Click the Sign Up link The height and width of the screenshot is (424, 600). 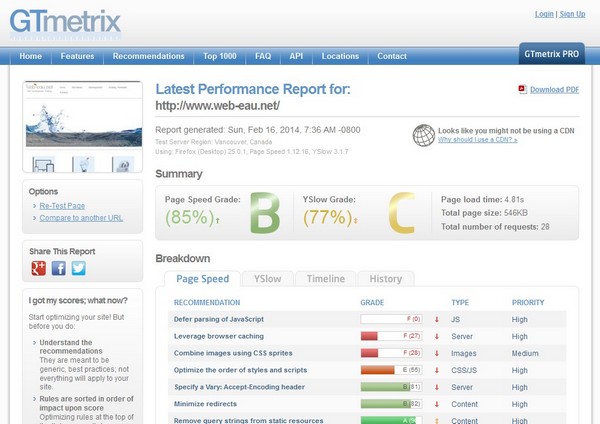[x=572, y=14]
